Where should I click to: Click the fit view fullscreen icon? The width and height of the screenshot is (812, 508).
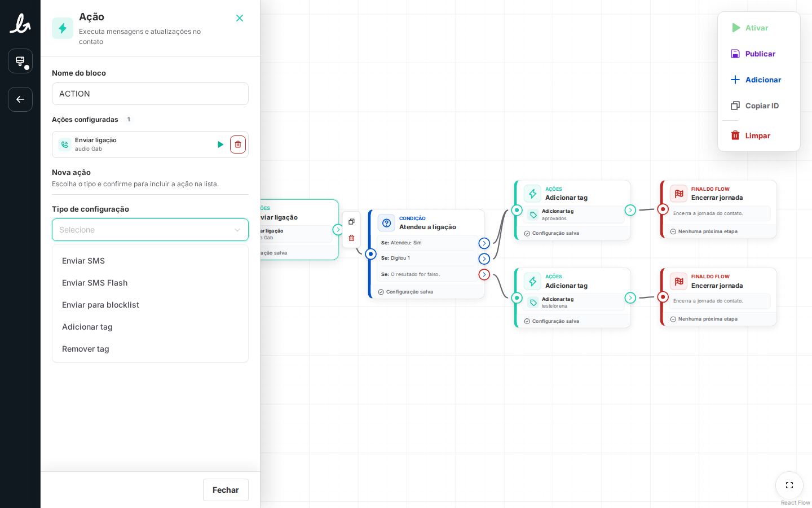[x=789, y=485]
